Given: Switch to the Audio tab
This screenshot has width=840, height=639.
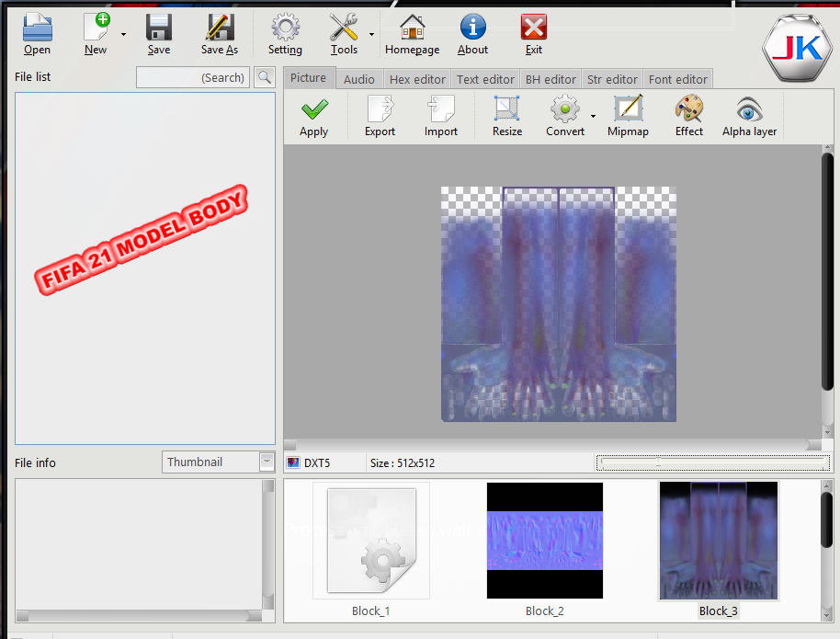Looking at the screenshot, I should coord(359,79).
